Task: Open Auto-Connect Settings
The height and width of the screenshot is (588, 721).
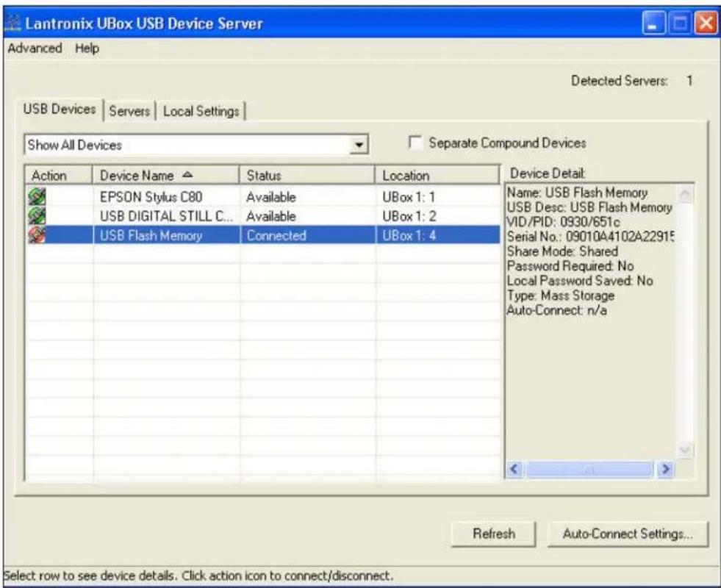Action: click(628, 534)
